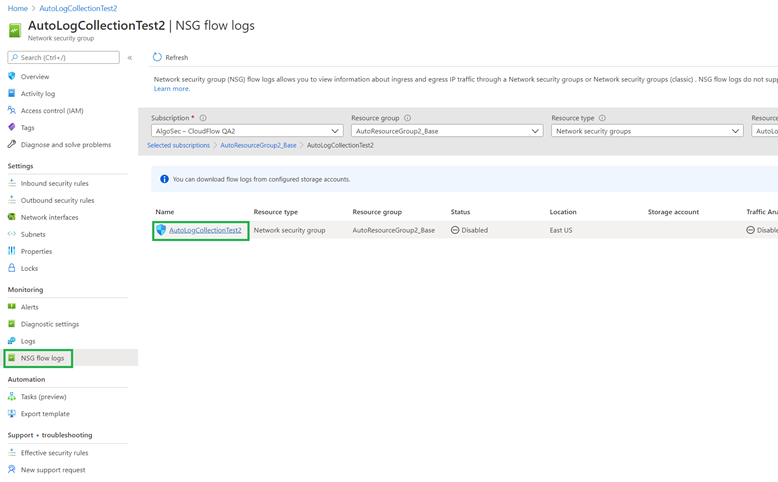Click the Activity log icon

(12, 93)
